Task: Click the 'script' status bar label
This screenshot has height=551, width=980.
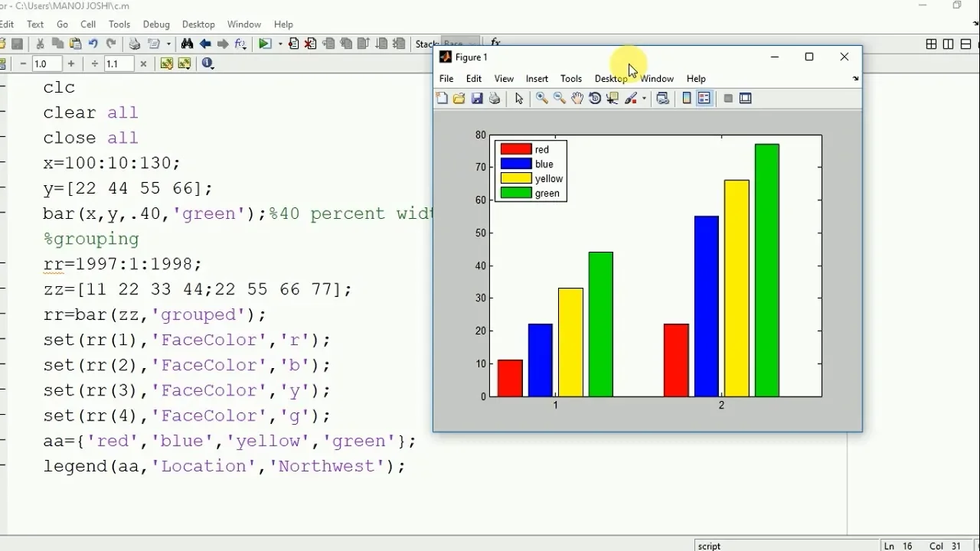Action: [x=710, y=546]
